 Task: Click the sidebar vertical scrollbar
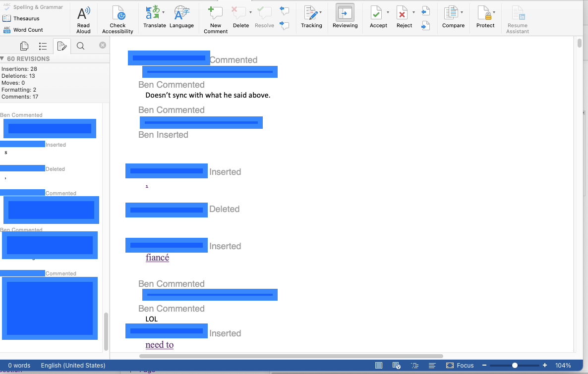point(106,331)
